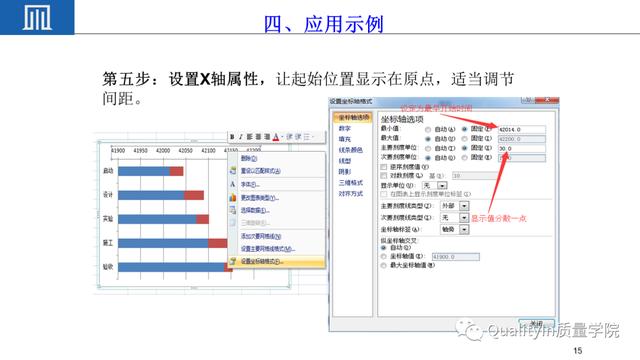Click maximum value field beside 最大值

pyautogui.click(x=522, y=139)
